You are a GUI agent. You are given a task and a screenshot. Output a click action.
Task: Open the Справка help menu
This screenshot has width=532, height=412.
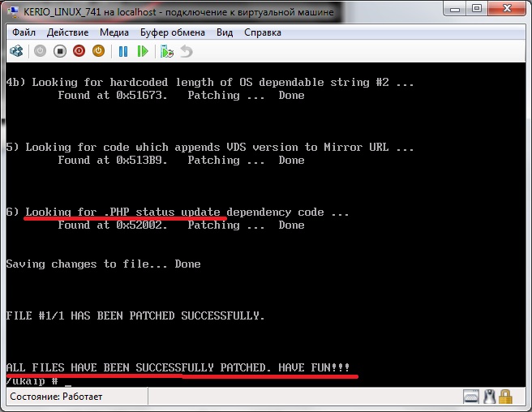[x=262, y=32]
